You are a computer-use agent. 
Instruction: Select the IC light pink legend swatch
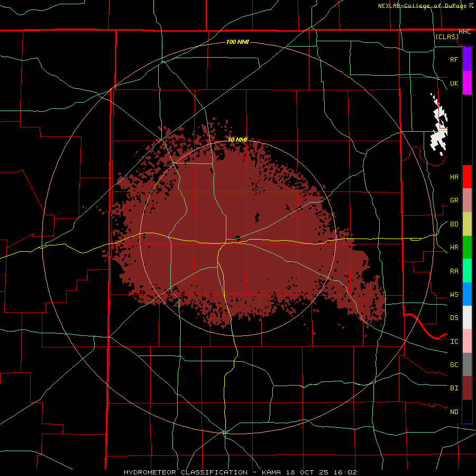click(x=467, y=341)
